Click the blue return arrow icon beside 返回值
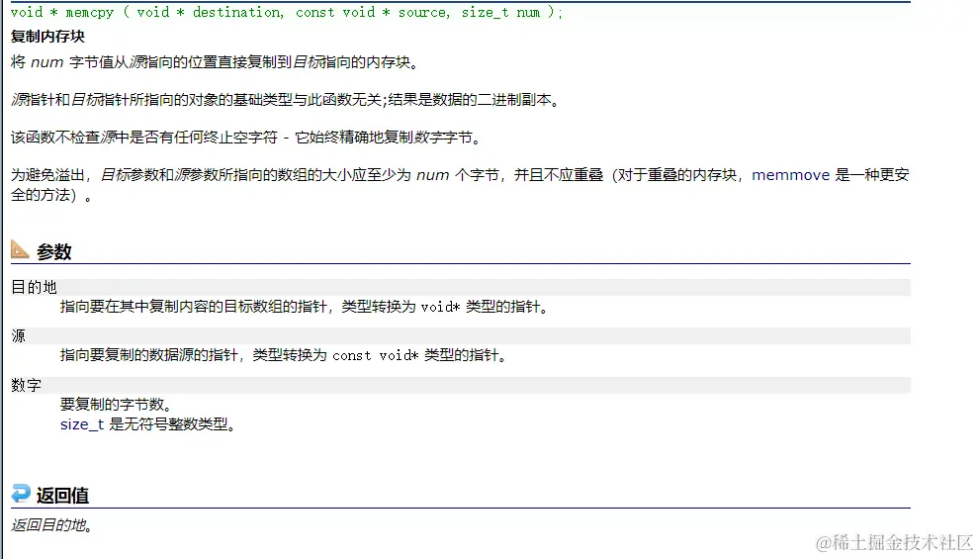The image size is (980, 559). tap(21, 494)
